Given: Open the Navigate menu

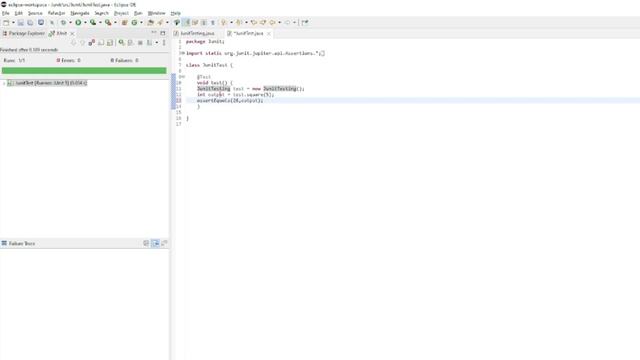Looking at the screenshot, I should pos(80,13).
